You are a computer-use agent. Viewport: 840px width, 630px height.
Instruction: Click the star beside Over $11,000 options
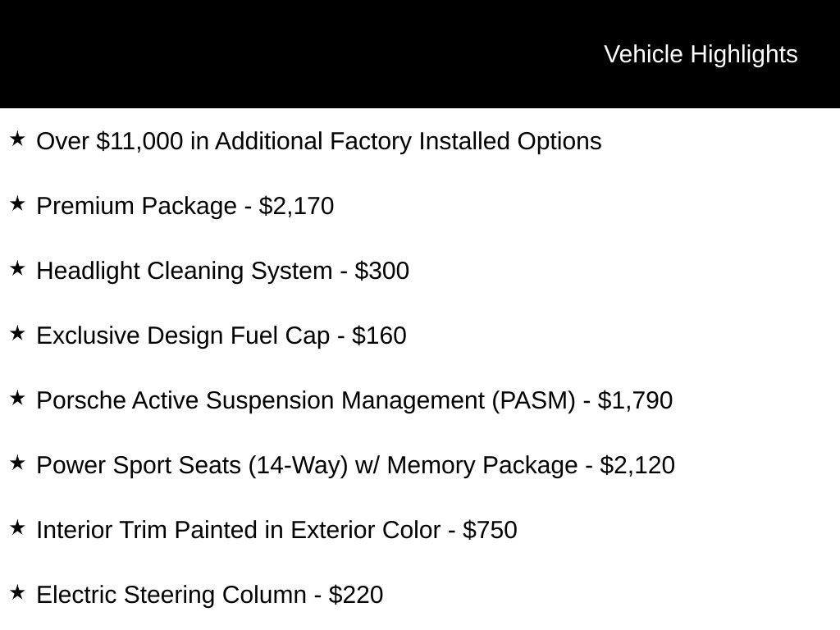click(x=17, y=139)
